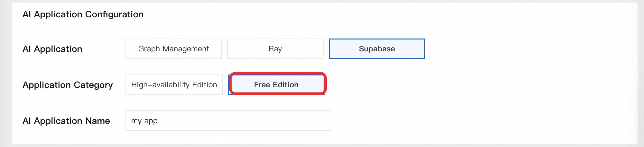Click the 'my app' text in name box

[x=144, y=121]
